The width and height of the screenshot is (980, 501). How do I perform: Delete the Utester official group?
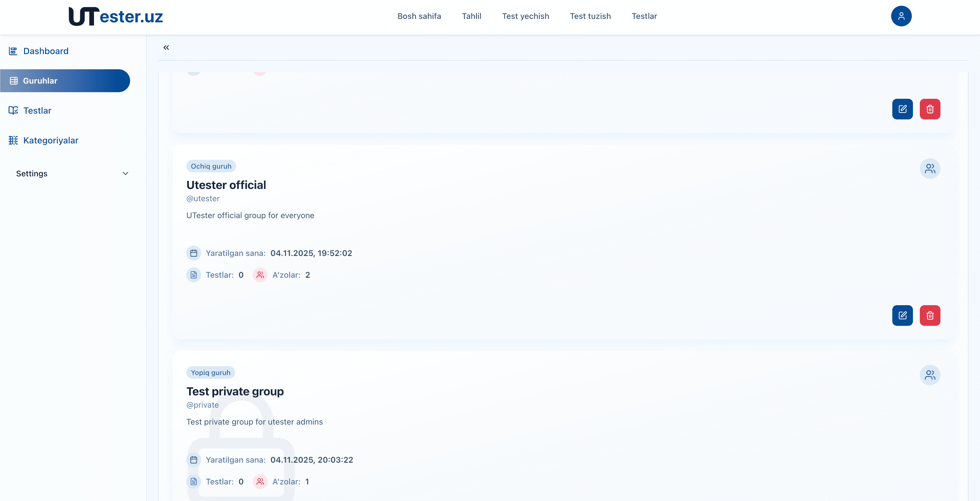click(x=930, y=315)
